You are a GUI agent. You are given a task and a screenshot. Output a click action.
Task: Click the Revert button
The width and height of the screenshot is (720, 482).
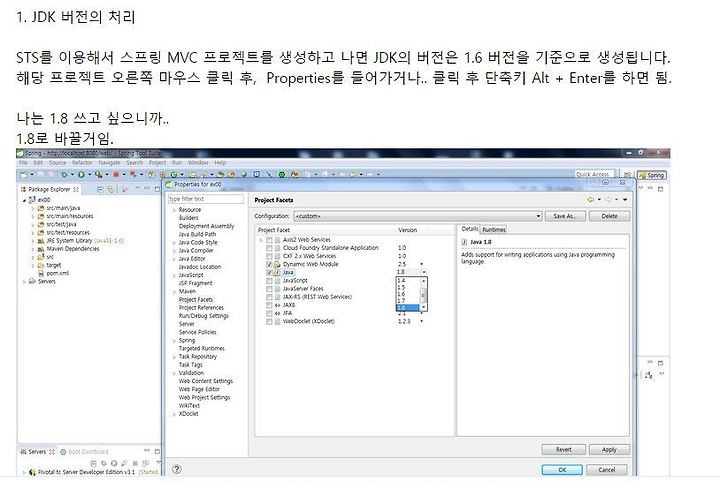coord(563,450)
